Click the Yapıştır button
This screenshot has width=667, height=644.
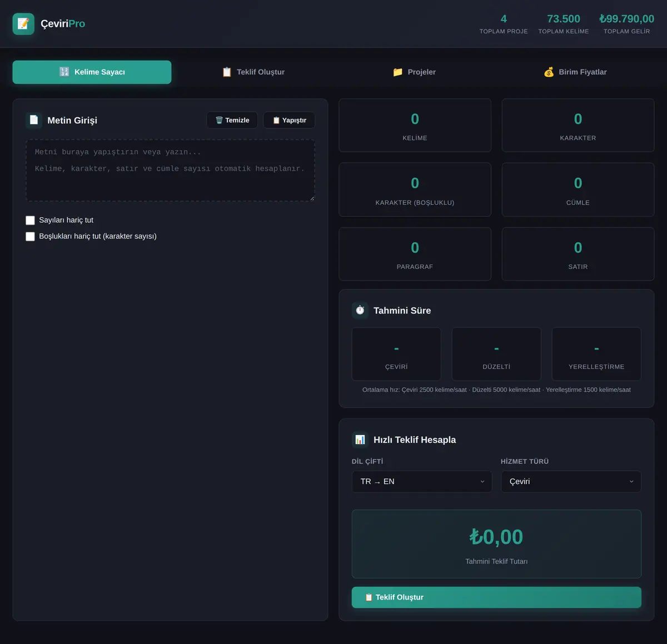click(289, 120)
